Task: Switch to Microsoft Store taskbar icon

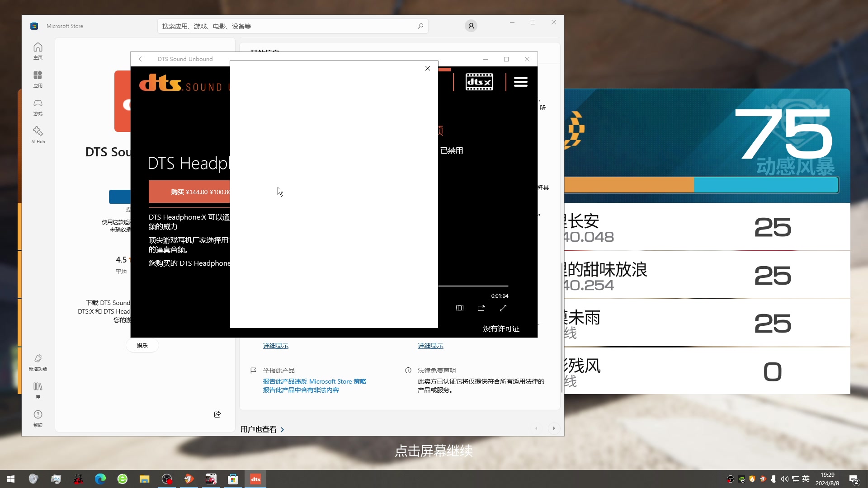Action: tap(233, 479)
